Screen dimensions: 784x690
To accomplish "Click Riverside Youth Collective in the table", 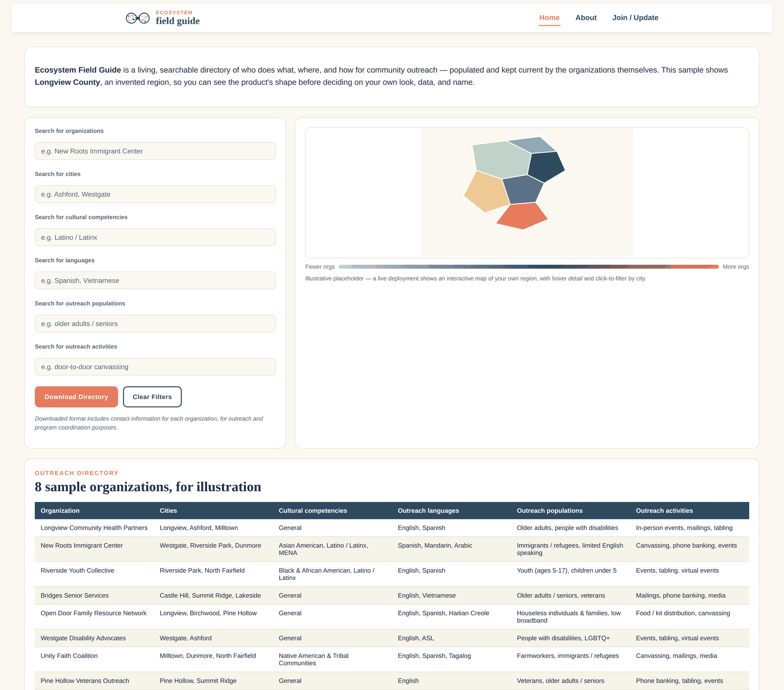I will click(78, 571).
